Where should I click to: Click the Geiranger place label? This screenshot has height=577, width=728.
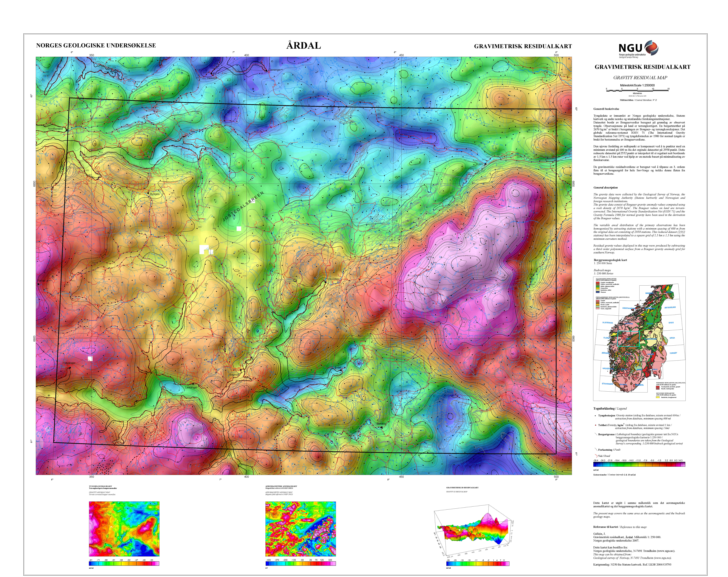click(275, 70)
